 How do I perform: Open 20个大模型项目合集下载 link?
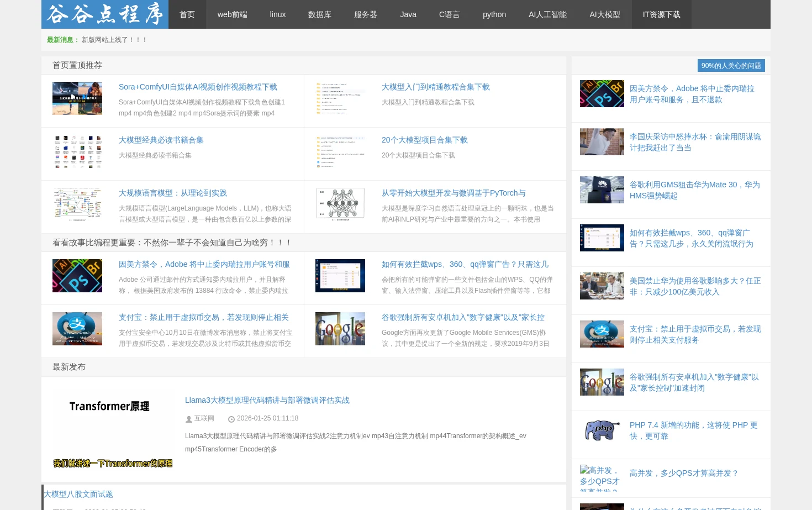[425, 140]
